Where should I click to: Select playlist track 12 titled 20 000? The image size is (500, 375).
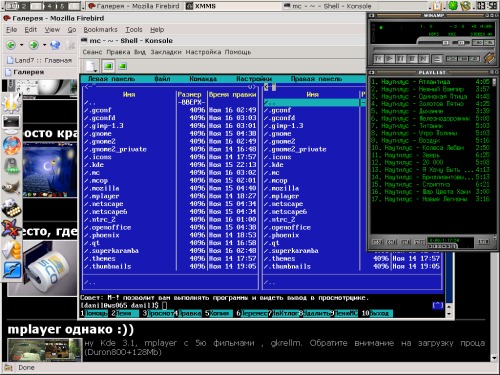pos(430,162)
